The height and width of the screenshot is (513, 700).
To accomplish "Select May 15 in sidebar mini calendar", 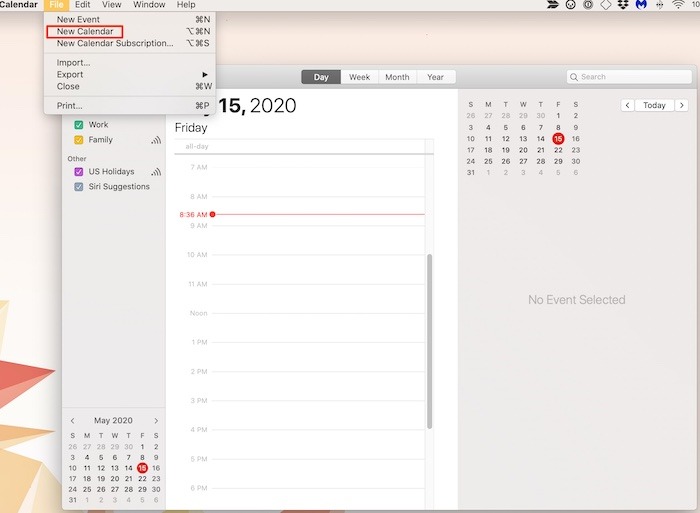I will (x=142, y=468).
